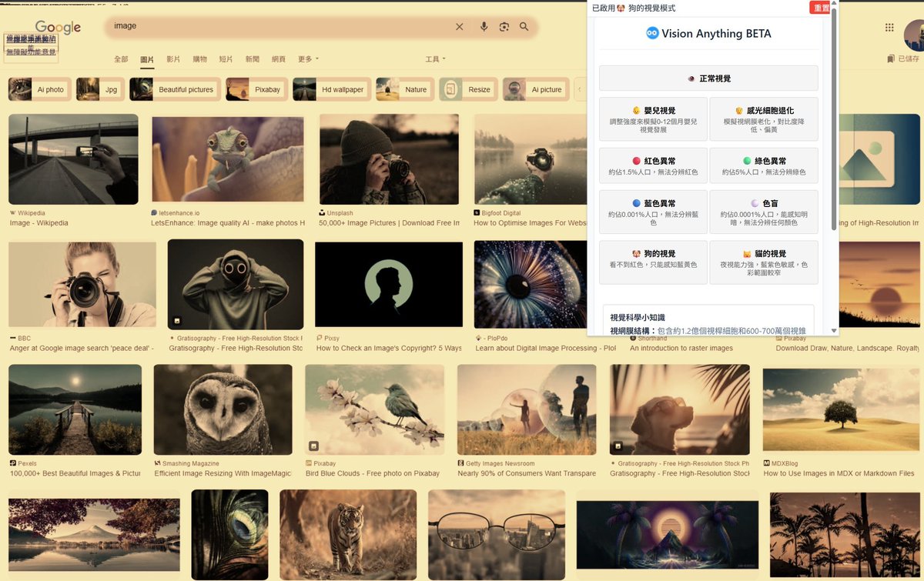Image resolution: width=924 pixels, height=581 pixels.
Task: Open the 購物 shopping tab
Action: (x=199, y=59)
